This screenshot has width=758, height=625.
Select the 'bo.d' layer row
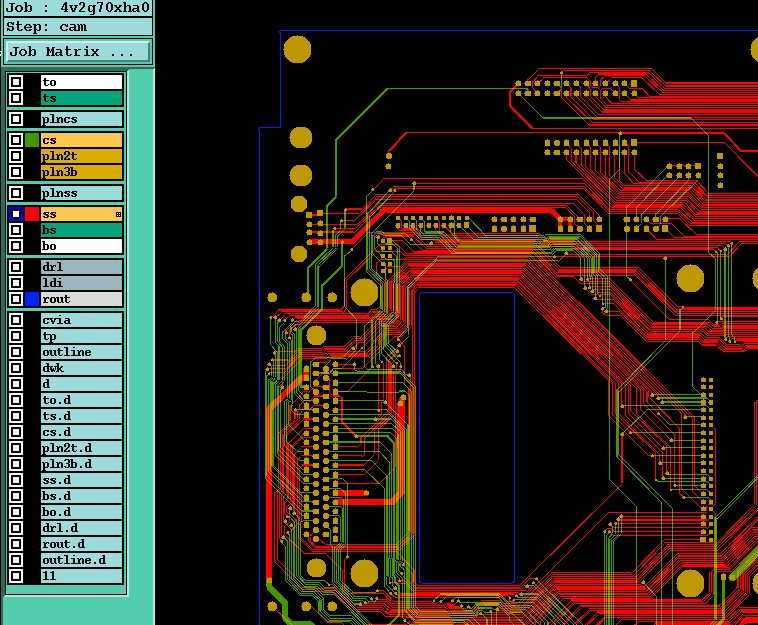tap(81, 512)
